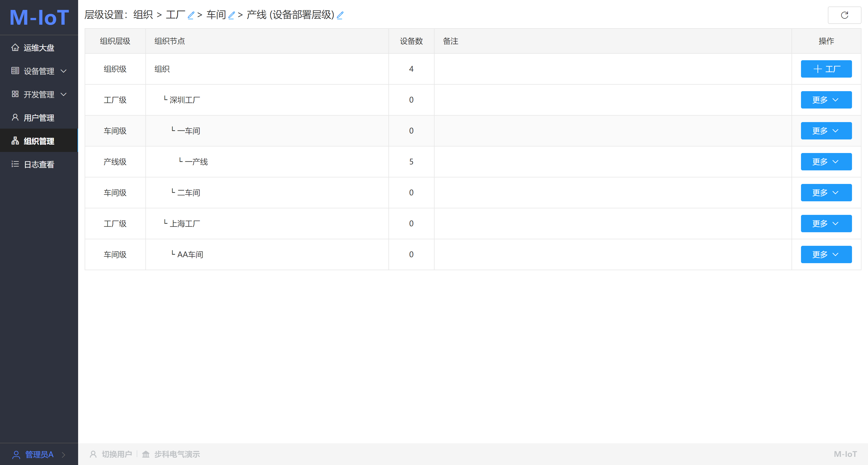Open 更多 dropdown for 一车间

click(x=826, y=131)
